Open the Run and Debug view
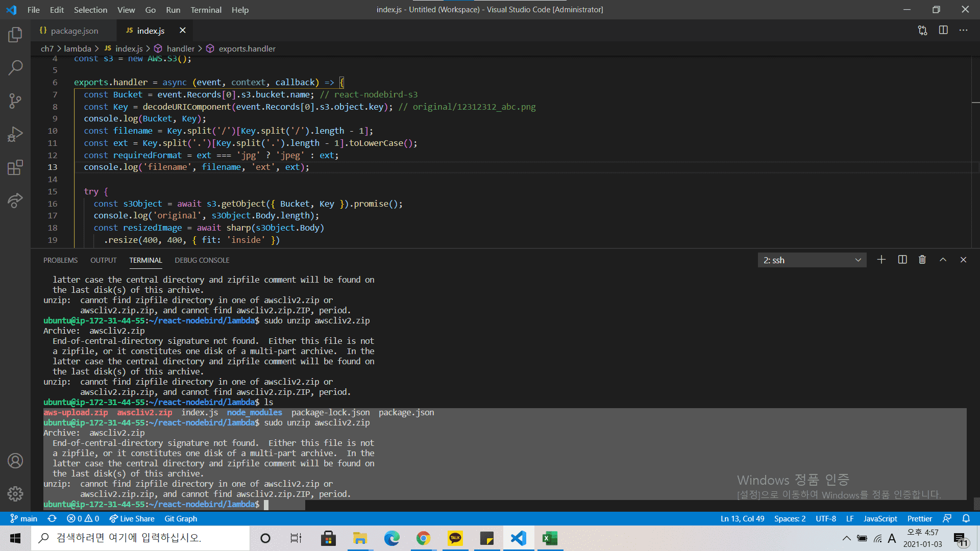Image resolution: width=980 pixels, height=551 pixels. 15,134
